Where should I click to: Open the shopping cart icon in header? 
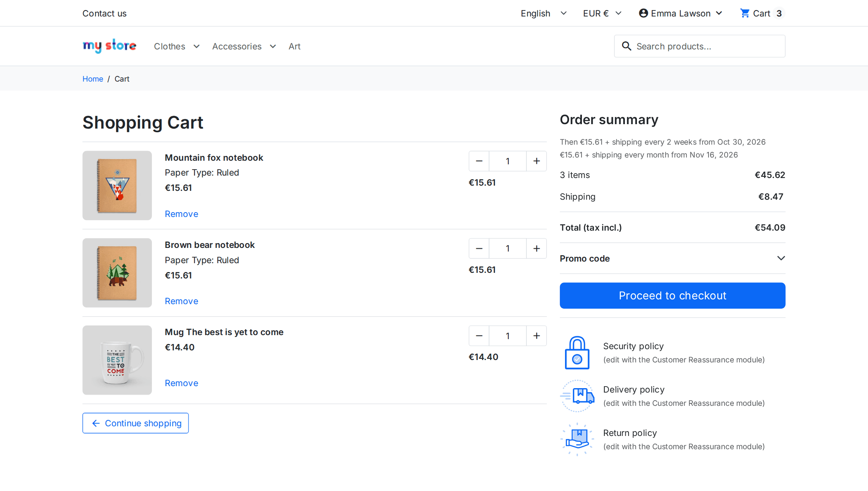pos(745,13)
